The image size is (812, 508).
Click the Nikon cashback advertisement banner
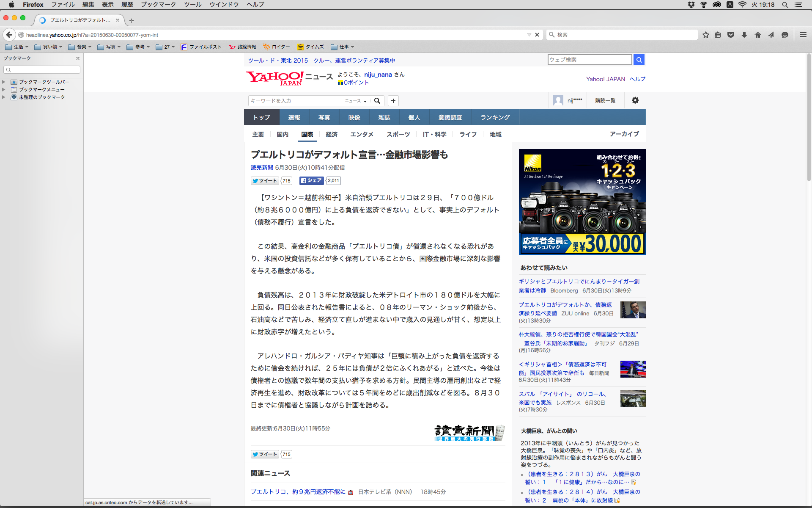tap(582, 202)
